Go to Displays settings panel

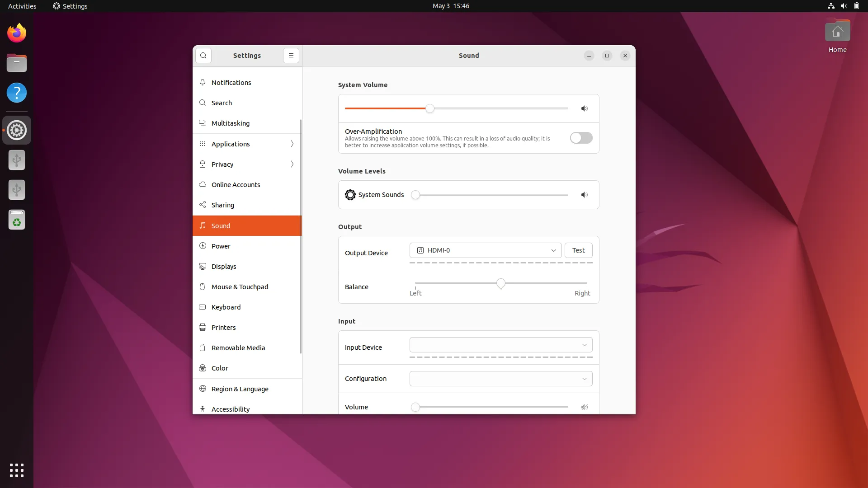224,267
